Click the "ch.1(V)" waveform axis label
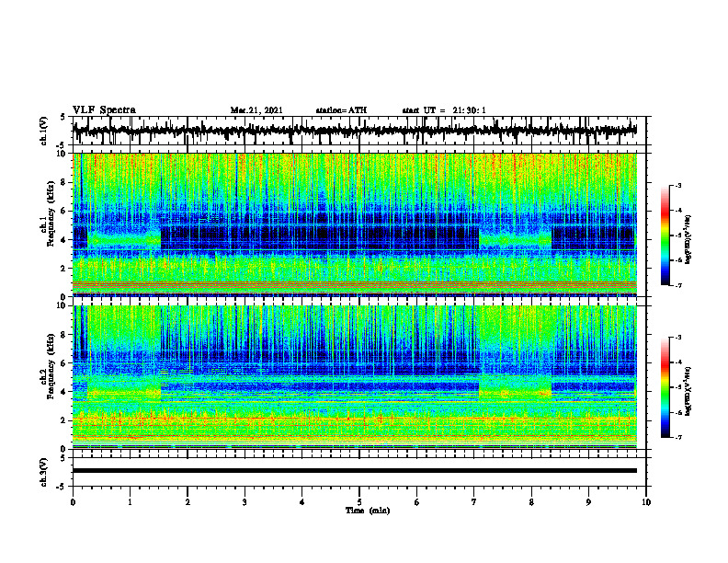 pyautogui.click(x=44, y=130)
